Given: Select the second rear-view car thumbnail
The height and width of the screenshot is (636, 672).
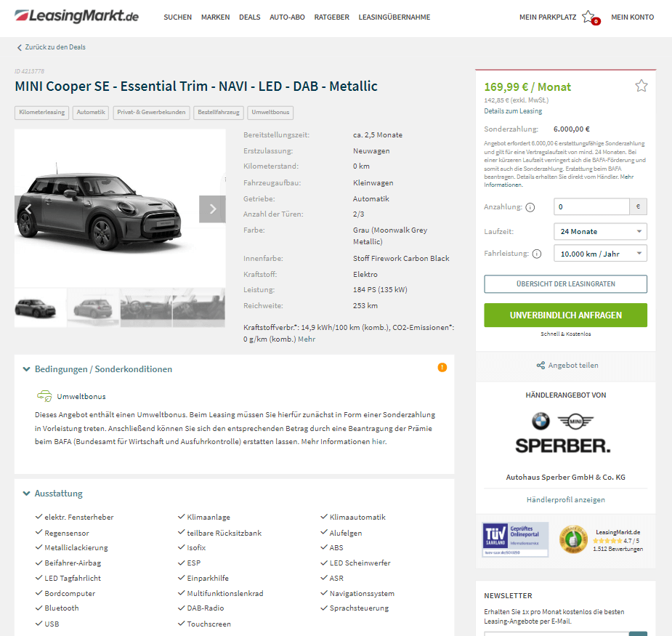Looking at the screenshot, I should click(x=94, y=308).
